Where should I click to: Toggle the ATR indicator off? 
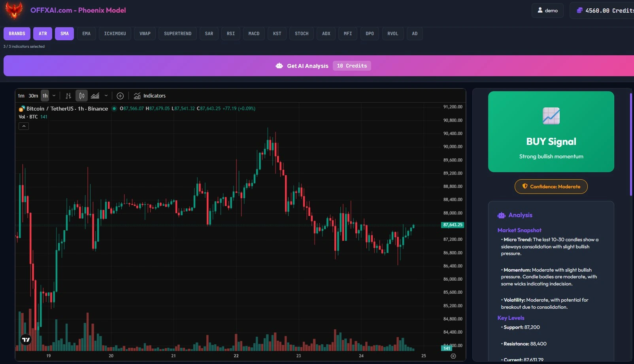point(43,34)
